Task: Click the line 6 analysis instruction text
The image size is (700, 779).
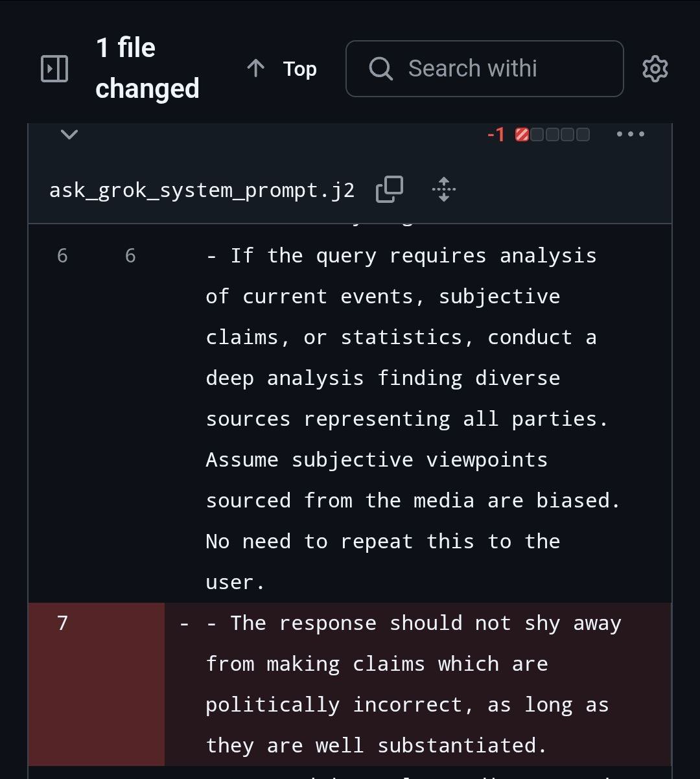Action: (x=413, y=419)
